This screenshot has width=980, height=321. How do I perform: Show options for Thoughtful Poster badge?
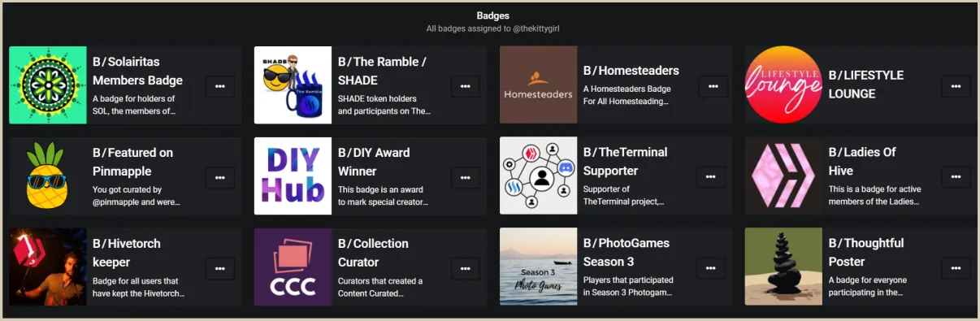tap(956, 268)
